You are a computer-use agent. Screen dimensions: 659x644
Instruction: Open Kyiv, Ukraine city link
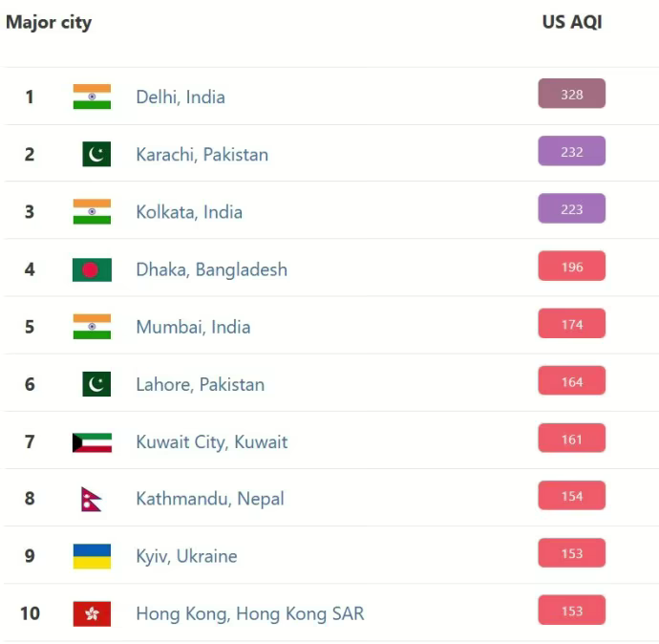pos(186,556)
